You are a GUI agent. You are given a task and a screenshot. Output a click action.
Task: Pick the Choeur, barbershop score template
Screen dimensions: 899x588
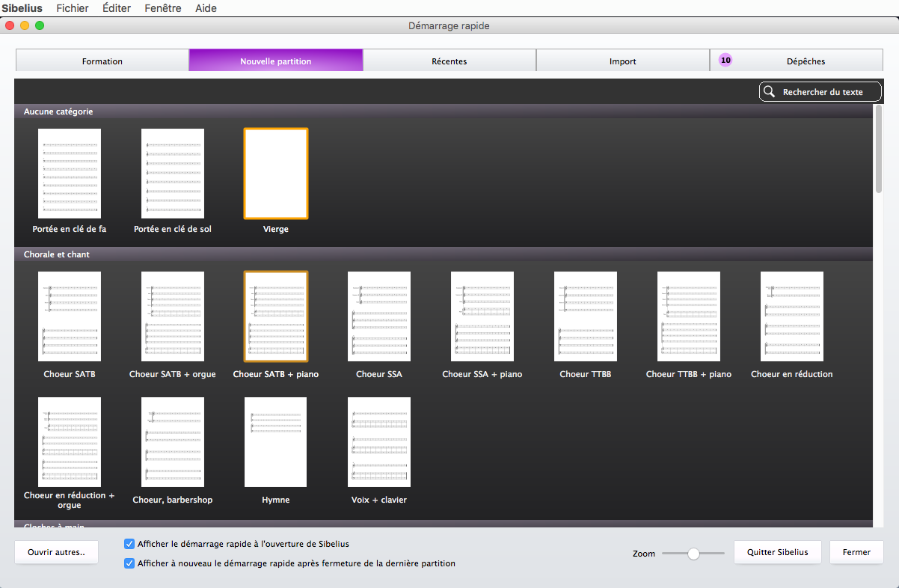173,442
